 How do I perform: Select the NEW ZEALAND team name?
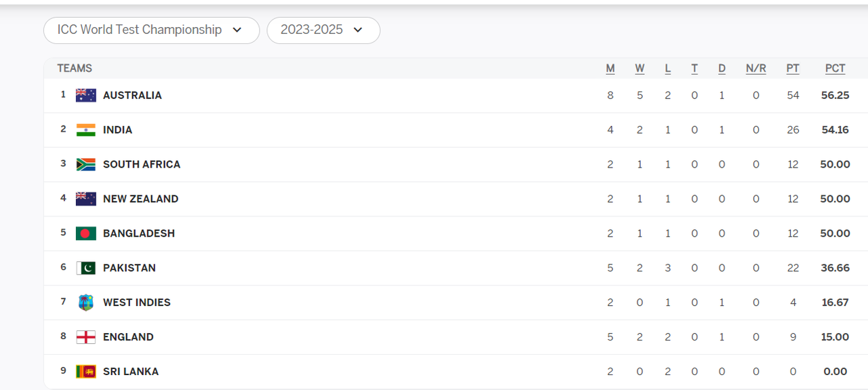click(140, 199)
